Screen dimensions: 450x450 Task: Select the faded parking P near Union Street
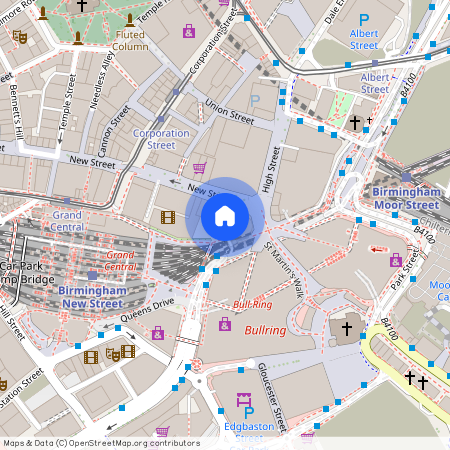[x=255, y=101]
